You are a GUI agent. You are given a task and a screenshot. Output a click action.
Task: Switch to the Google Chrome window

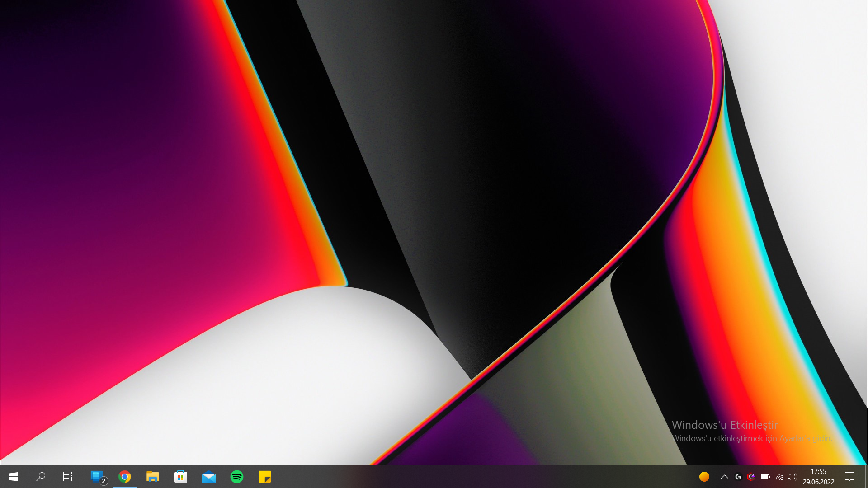pos(125,477)
